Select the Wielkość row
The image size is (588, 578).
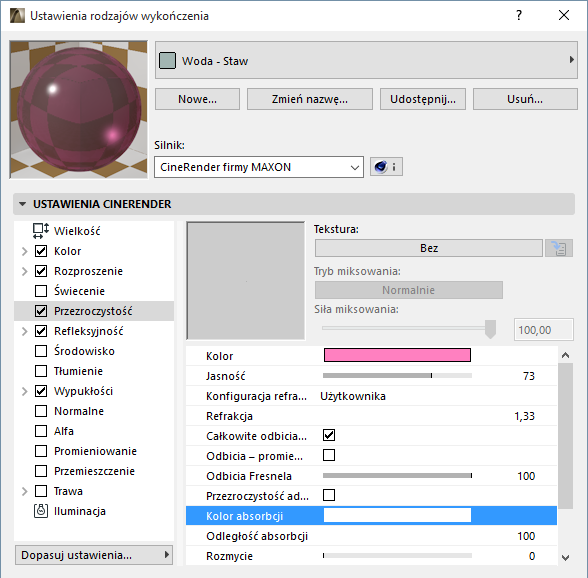94,231
